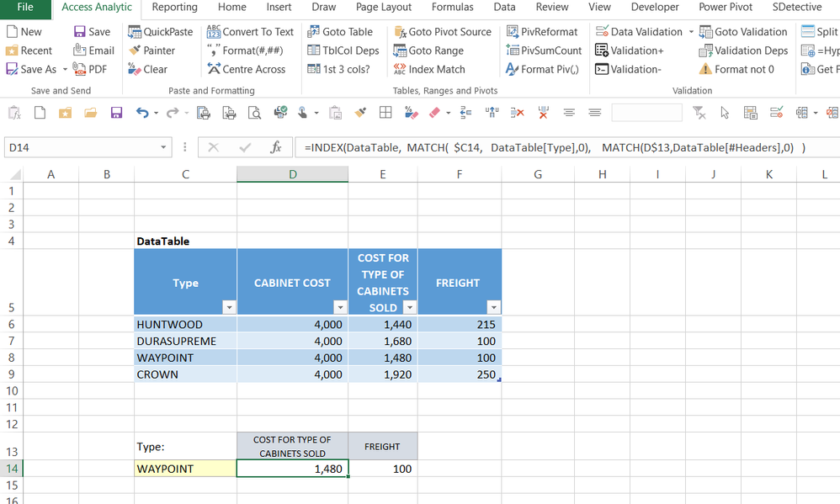Viewport: 840px width, 504px height.
Task: Select the WAYPOINT cell in row 14
Action: coord(185,469)
